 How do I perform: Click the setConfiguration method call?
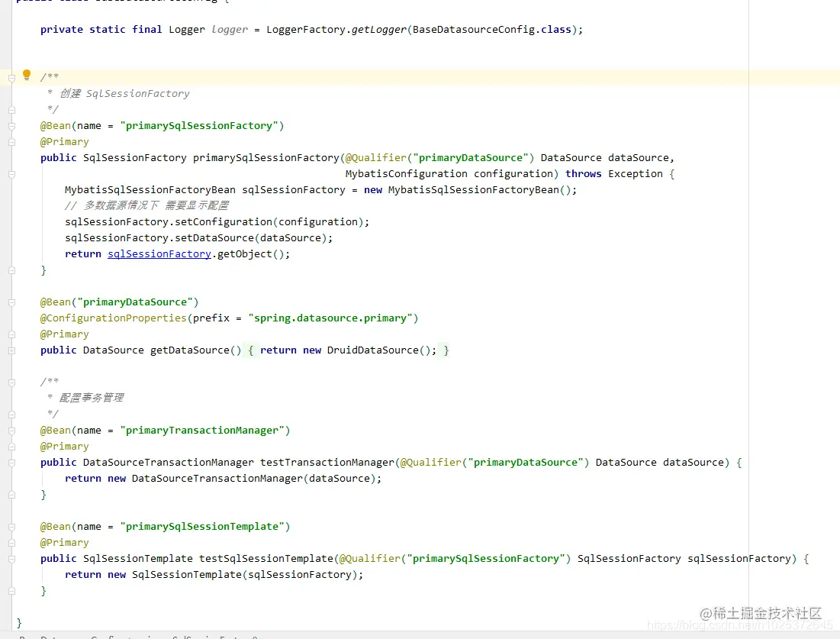click(224, 222)
